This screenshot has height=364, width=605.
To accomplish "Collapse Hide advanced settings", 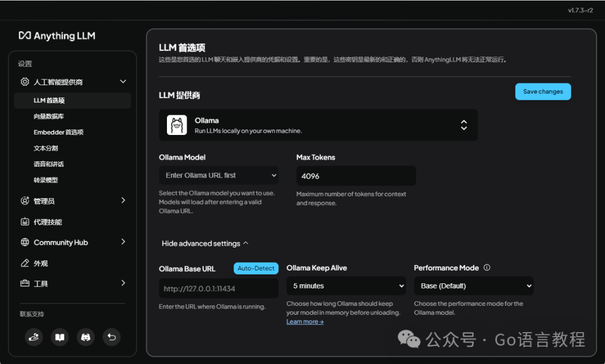I will pos(205,243).
